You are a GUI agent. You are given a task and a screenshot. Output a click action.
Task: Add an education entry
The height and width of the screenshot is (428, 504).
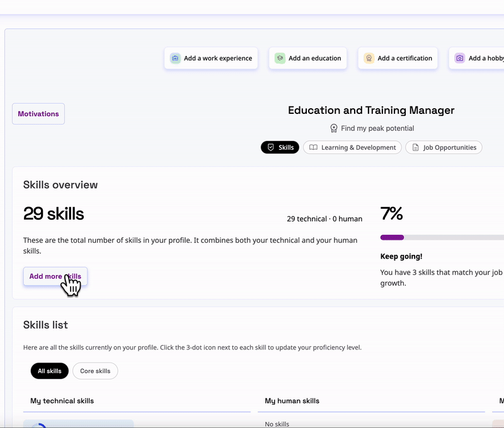pyautogui.click(x=308, y=58)
